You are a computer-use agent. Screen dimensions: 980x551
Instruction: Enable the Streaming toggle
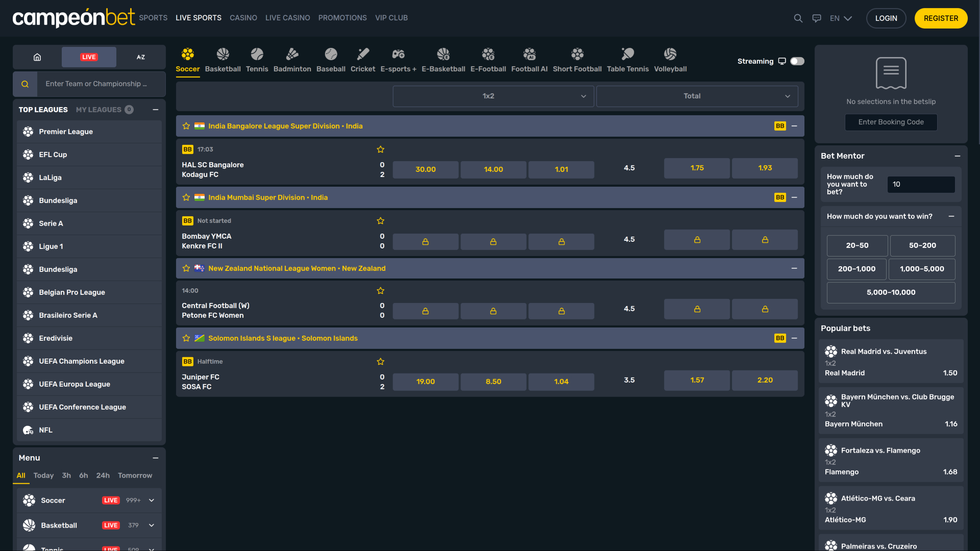[x=796, y=61]
